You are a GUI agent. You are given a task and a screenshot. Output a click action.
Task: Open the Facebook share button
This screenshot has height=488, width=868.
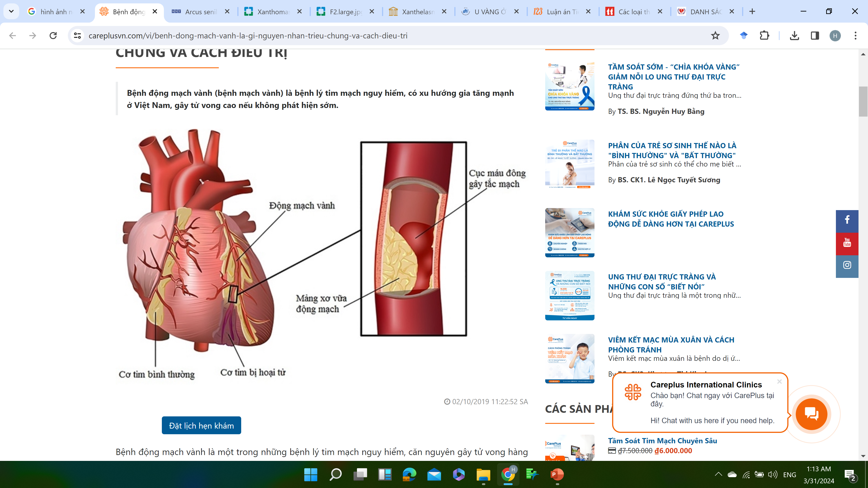pyautogui.click(x=847, y=221)
